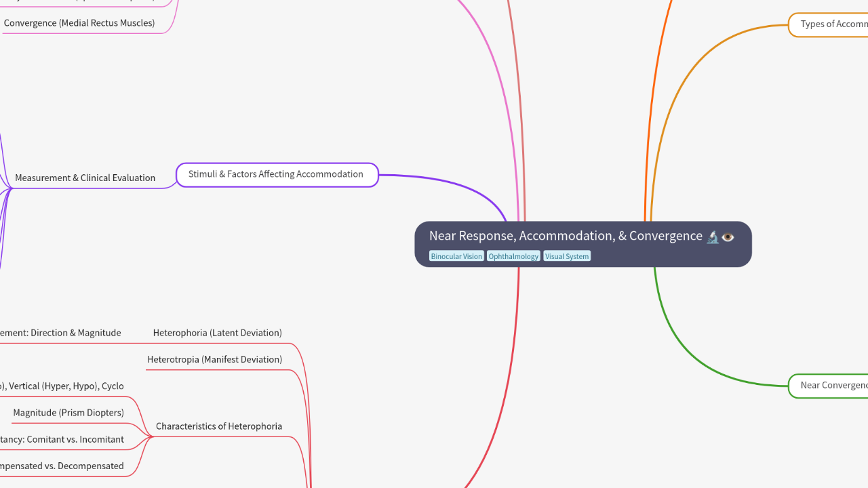The image size is (868, 488).
Task: Click the Compensated vs. Decompensated node
Action: pyautogui.click(x=62, y=466)
